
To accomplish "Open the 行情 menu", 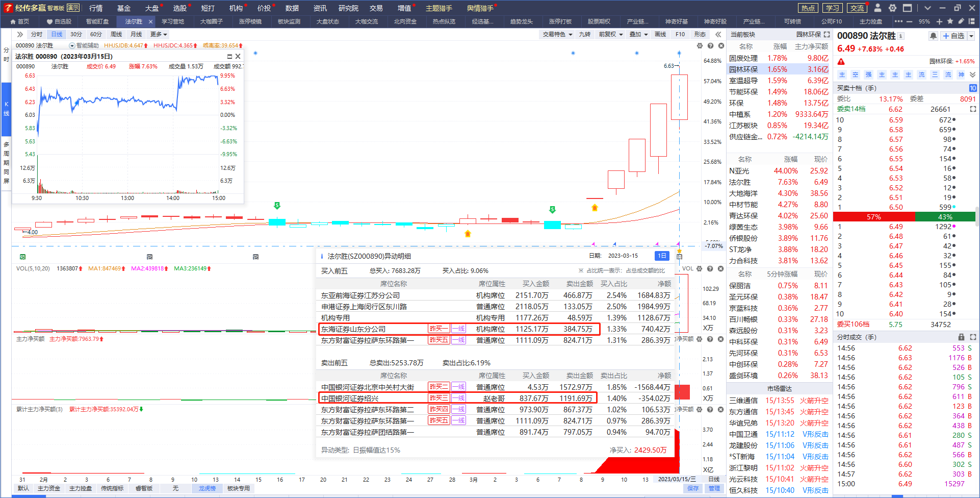I will click(96, 8).
